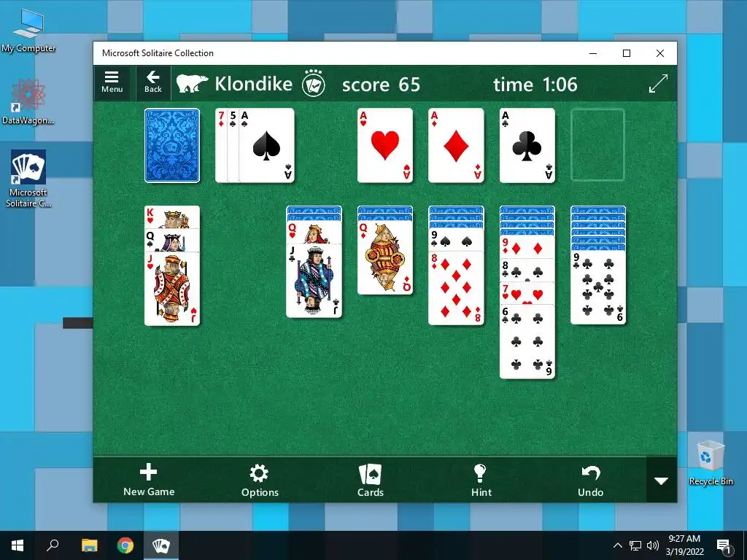This screenshot has width=747, height=560.
Task: Collapse bottom bar with down arrow
Action: [661, 481]
